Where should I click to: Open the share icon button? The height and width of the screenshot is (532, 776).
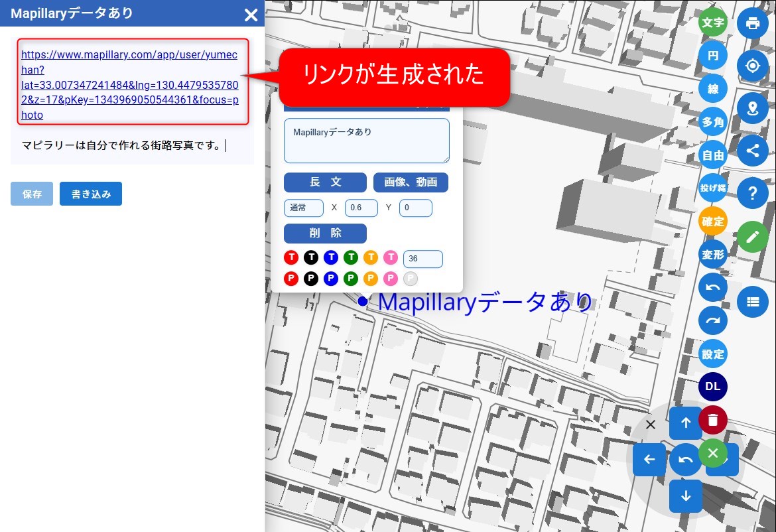(x=752, y=151)
